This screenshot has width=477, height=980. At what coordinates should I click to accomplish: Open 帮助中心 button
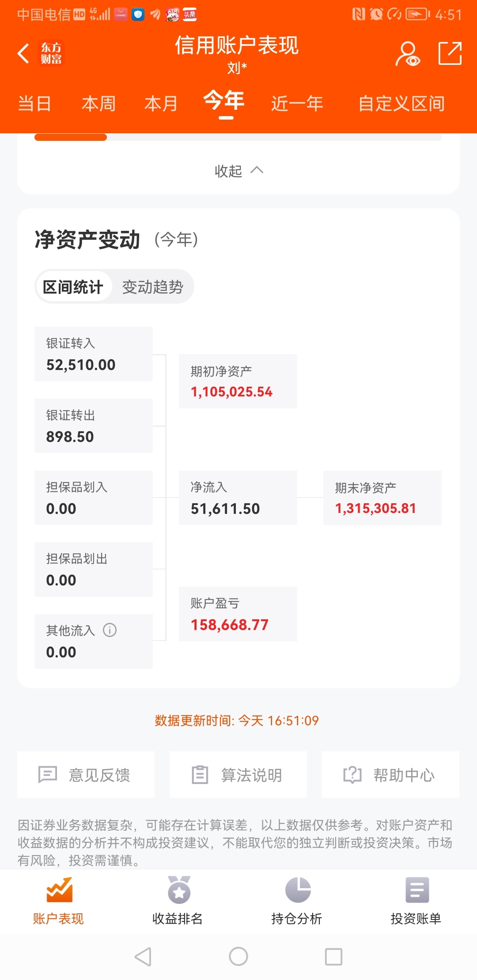pos(391,775)
